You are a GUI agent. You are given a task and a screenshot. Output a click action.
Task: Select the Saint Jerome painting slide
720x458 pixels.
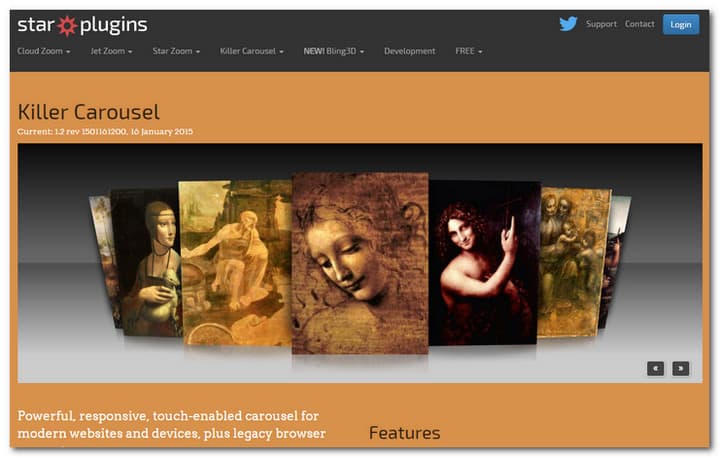237,263
